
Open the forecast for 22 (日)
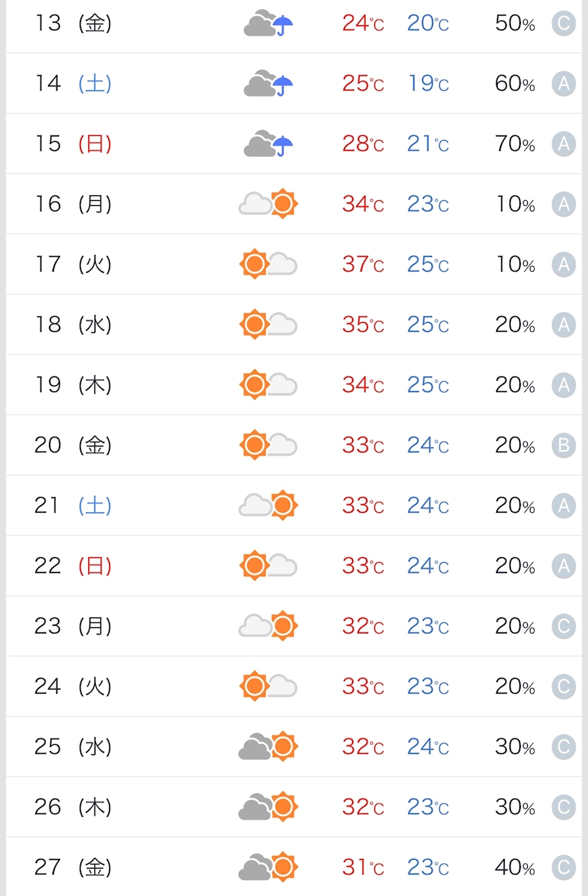click(x=73, y=566)
